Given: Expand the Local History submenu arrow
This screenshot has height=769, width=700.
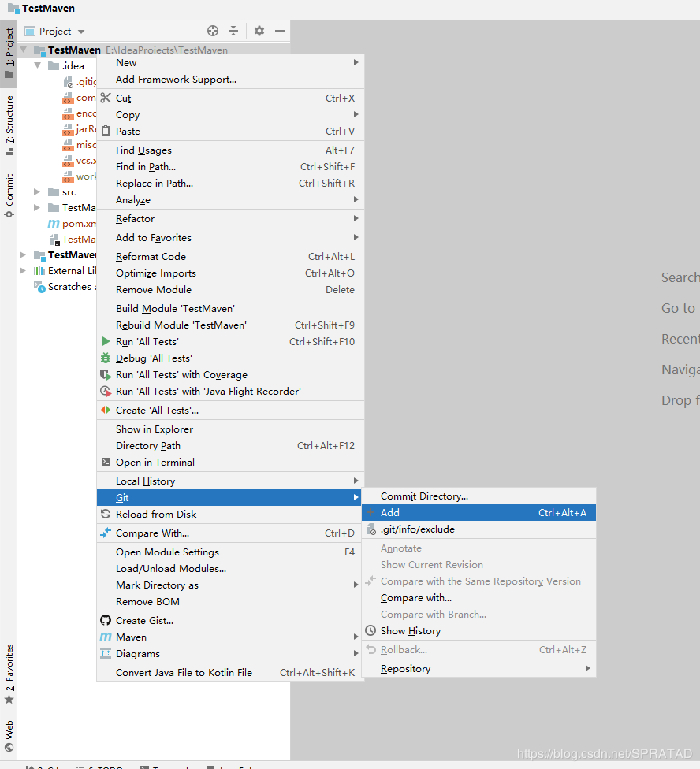Looking at the screenshot, I should click(356, 481).
